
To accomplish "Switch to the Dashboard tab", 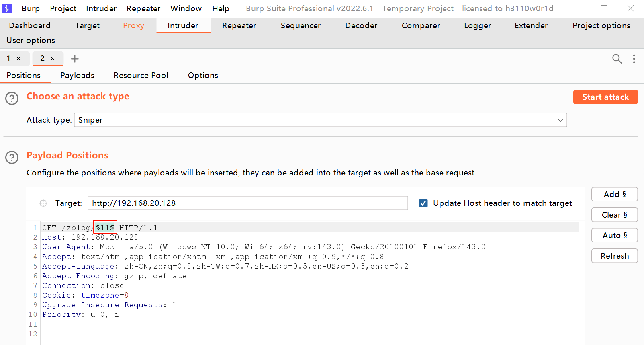I will coord(30,25).
